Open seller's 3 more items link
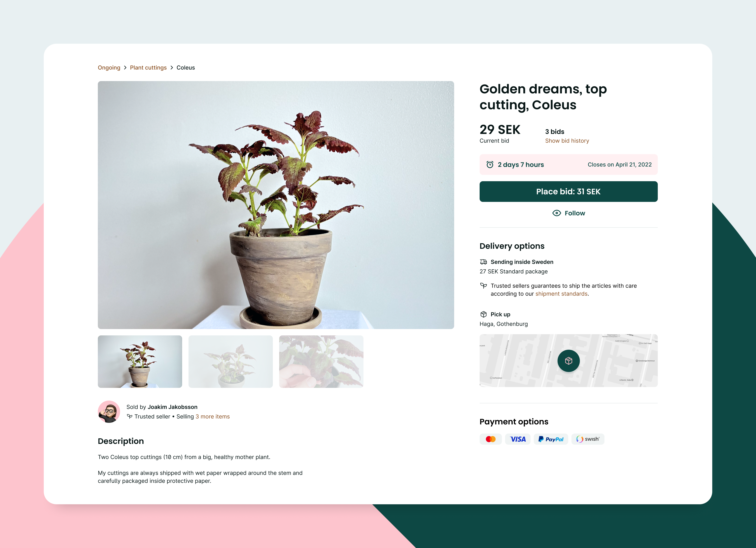756x548 pixels. 213,417
